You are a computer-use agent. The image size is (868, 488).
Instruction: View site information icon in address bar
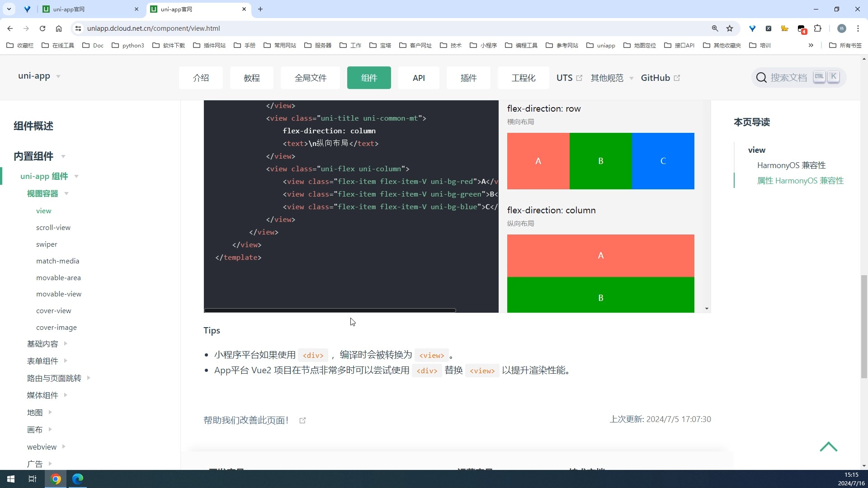point(78,28)
